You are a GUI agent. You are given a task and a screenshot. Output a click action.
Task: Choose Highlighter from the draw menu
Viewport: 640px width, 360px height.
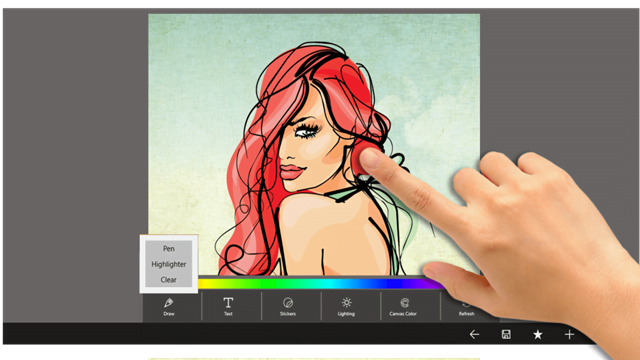pos(169,264)
